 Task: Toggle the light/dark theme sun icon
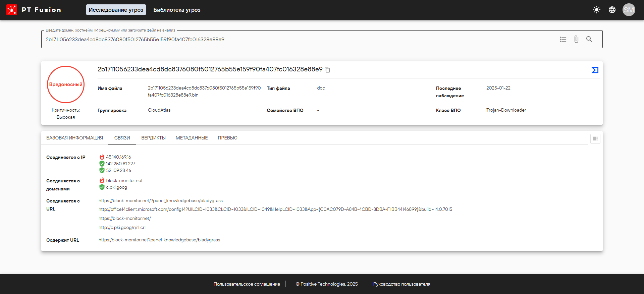pos(596,10)
